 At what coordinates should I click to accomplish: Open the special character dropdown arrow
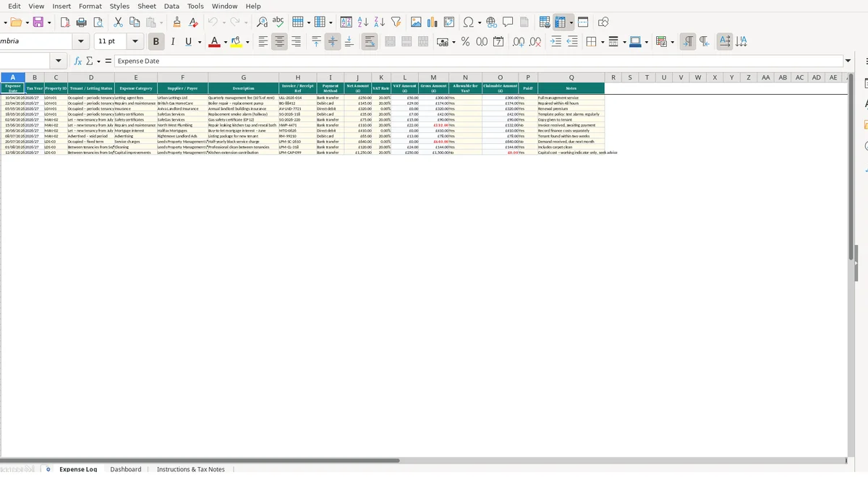[x=480, y=22]
